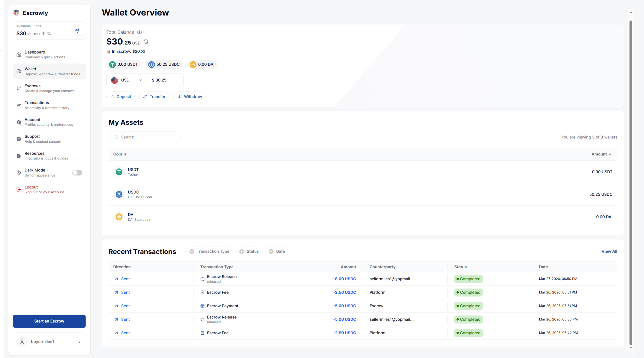Toggle Total Balance visibility eye

click(x=140, y=32)
